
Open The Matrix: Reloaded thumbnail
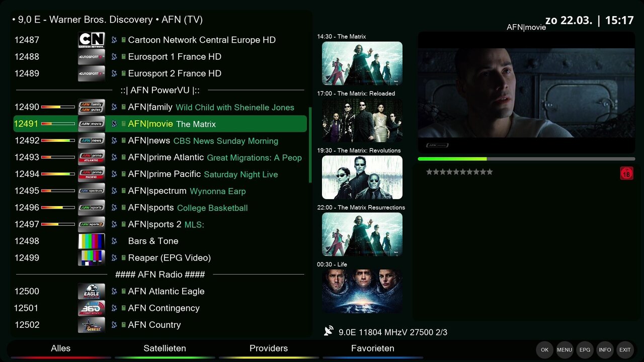362,120
